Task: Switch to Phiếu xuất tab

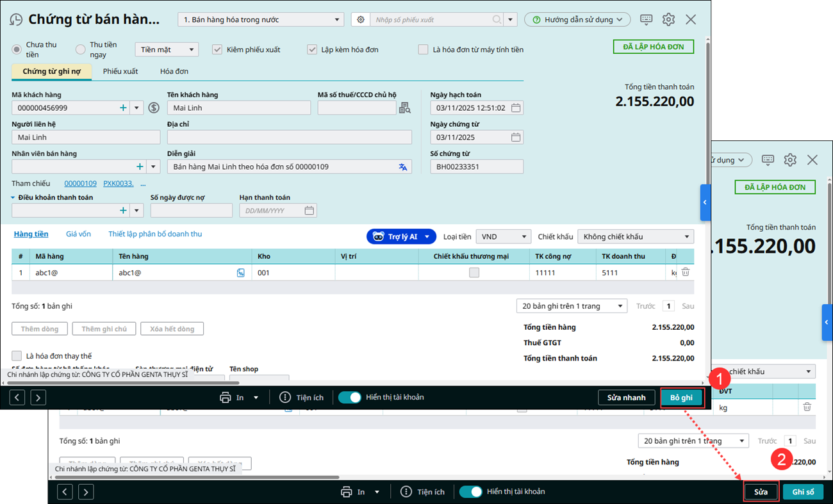Action: pos(120,71)
